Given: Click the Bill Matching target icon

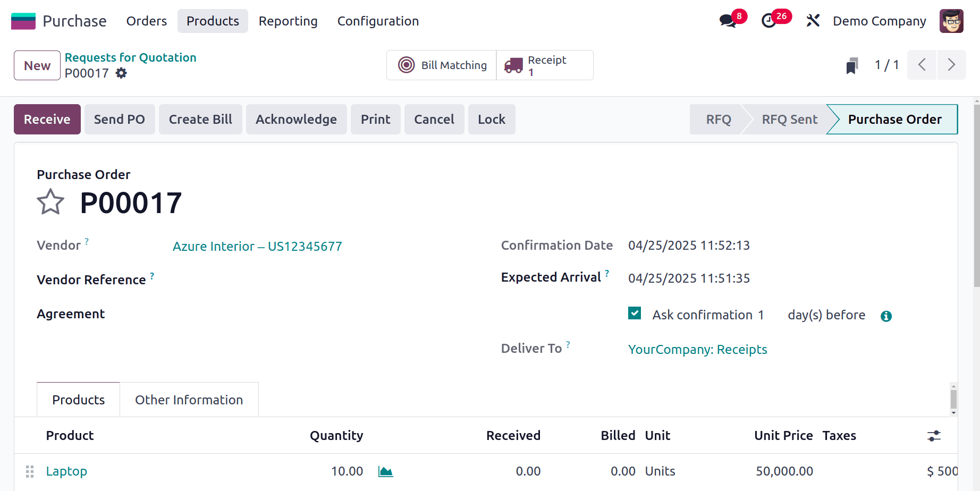Looking at the screenshot, I should (407, 65).
